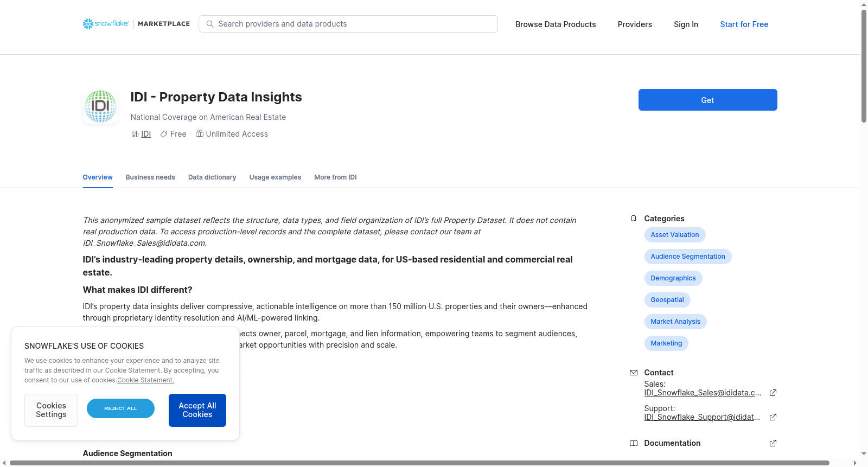The width and height of the screenshot is (868, 467).
Task: Open the Documentation link
Action: tap(672, 443)
